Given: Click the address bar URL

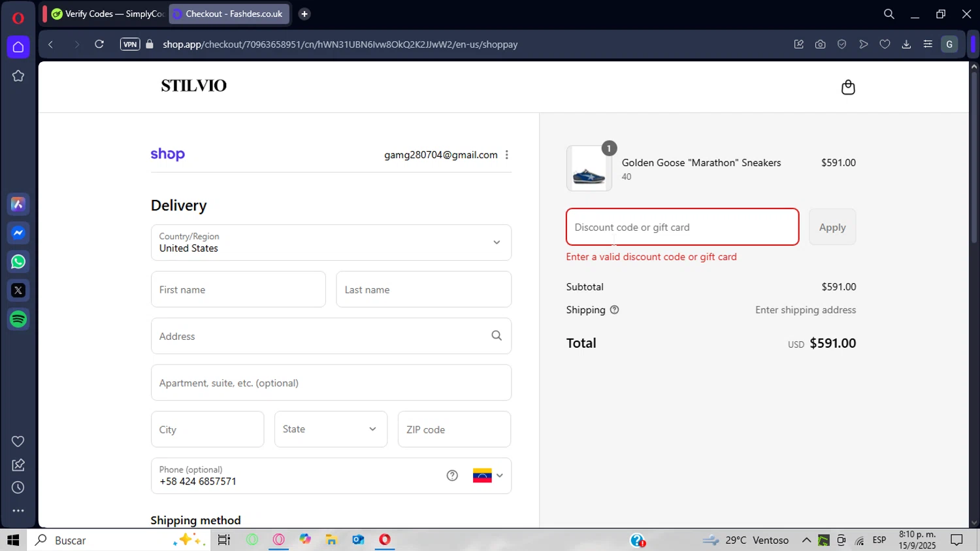Looking at the screenshot, I should [x=340, y=44].
